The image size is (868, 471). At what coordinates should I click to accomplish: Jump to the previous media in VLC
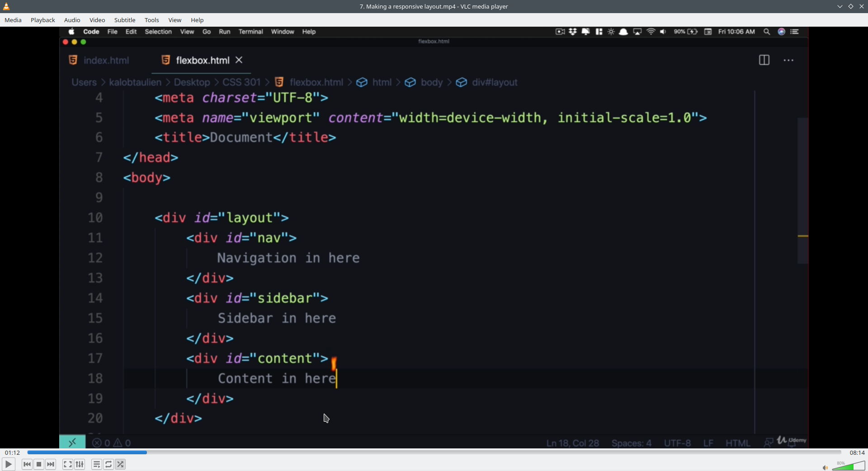pyautogui.click(x=27, y=464)
